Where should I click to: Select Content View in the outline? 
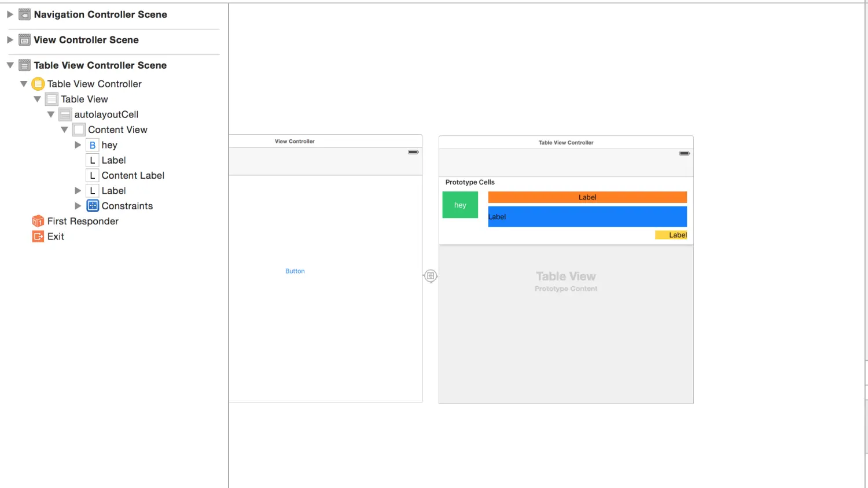click(x=117, y=130)
